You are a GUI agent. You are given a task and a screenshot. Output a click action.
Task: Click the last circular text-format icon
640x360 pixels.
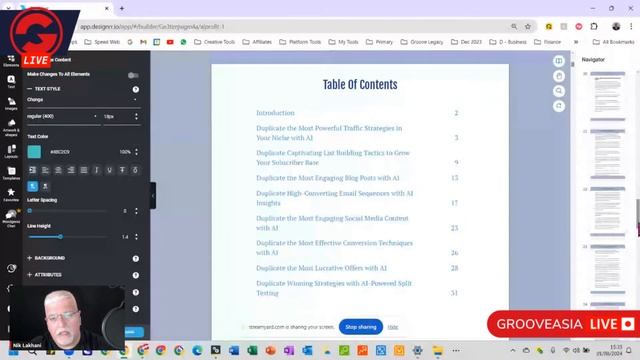click(135, 170)
